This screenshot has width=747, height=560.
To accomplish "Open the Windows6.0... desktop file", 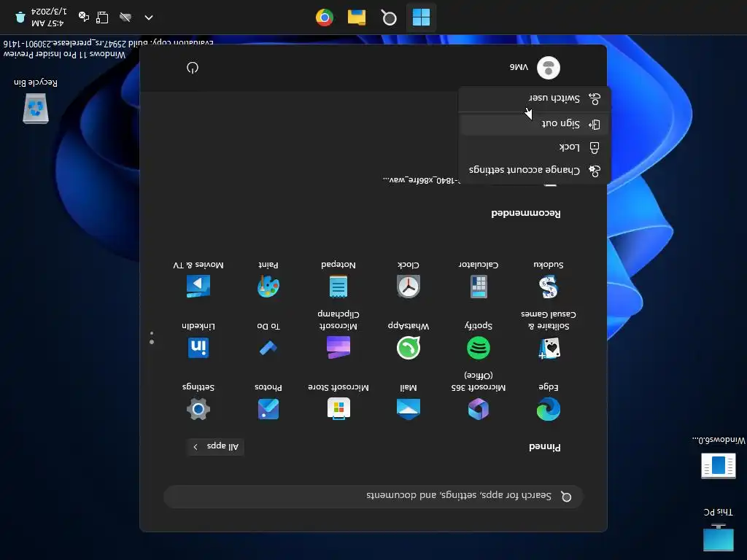I will (x=719, y=457).
